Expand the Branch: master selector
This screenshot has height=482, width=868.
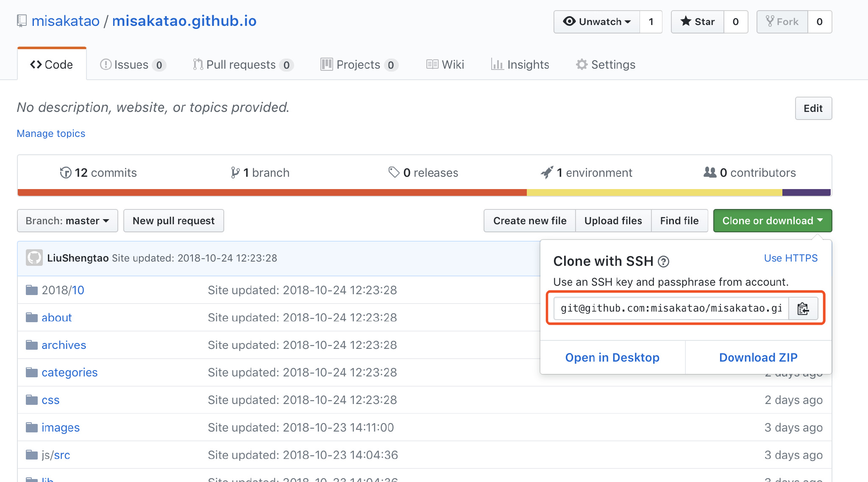point(67,221)
